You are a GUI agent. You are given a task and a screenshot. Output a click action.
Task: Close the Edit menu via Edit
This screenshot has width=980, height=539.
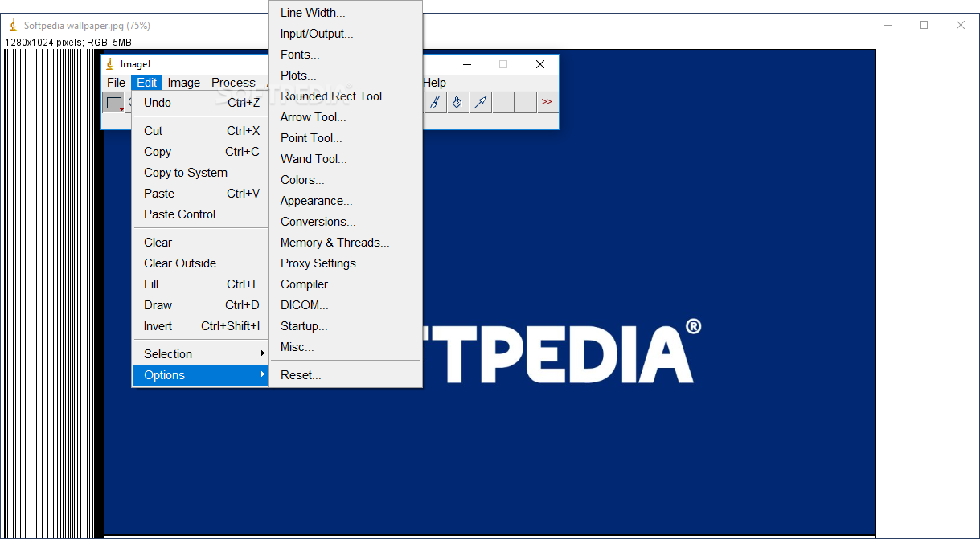pos(147,82)
